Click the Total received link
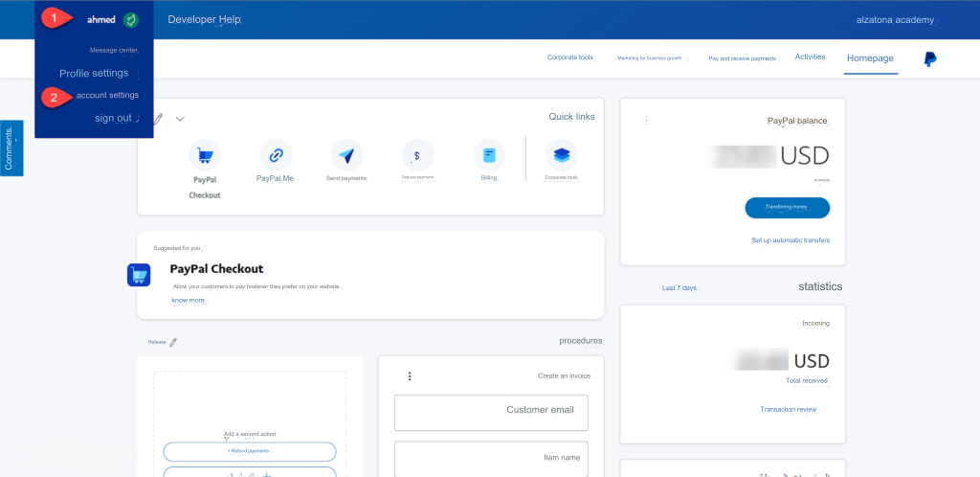This screenshot has height=477, width=980. point(806,380)
